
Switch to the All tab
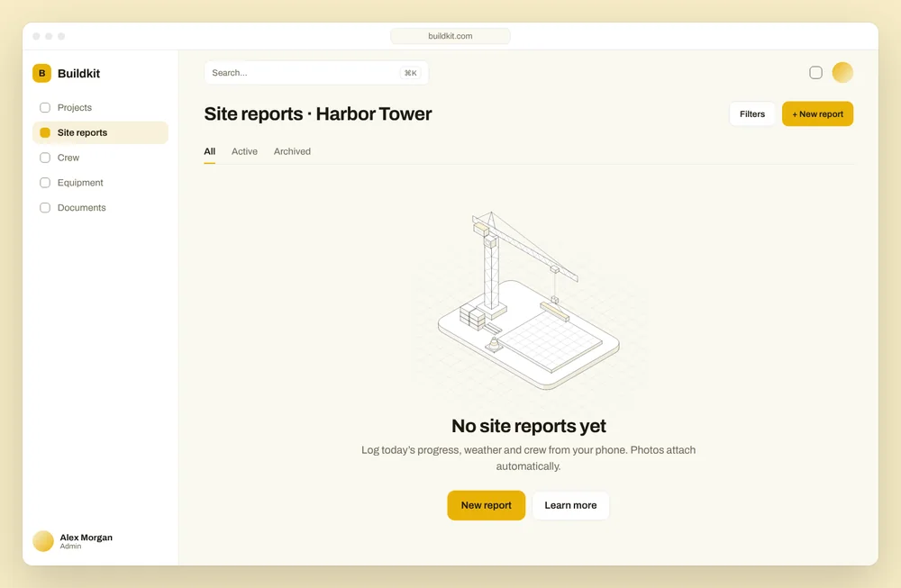[x=210, y=151]
